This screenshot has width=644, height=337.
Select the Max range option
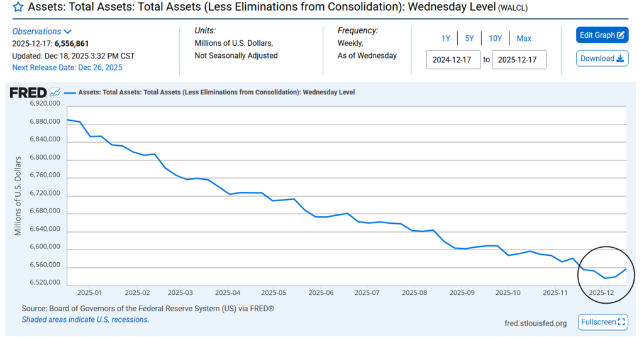[524, 38]
